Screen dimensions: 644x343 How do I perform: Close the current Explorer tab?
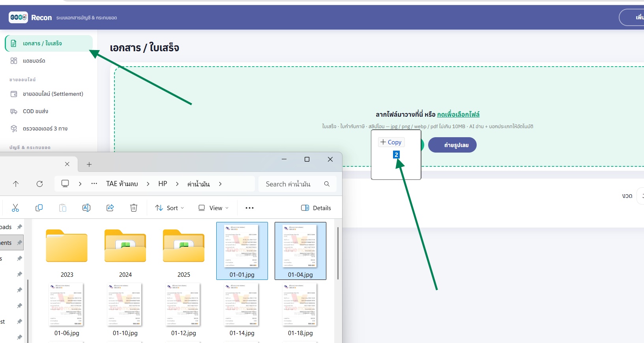click(x=67, y=164)
